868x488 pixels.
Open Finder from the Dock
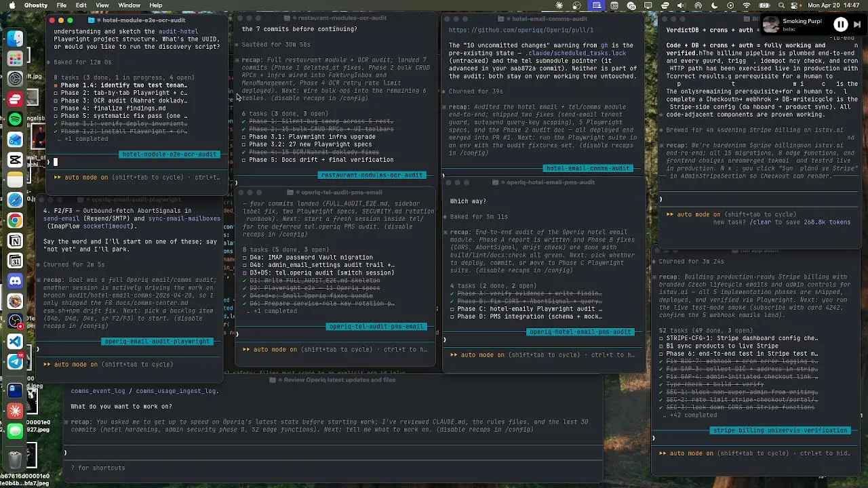click(x=15, y=38)
